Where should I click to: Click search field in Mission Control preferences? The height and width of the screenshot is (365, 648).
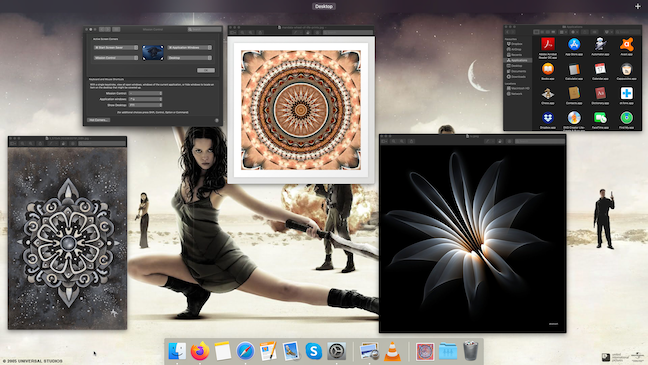point(204,29)
